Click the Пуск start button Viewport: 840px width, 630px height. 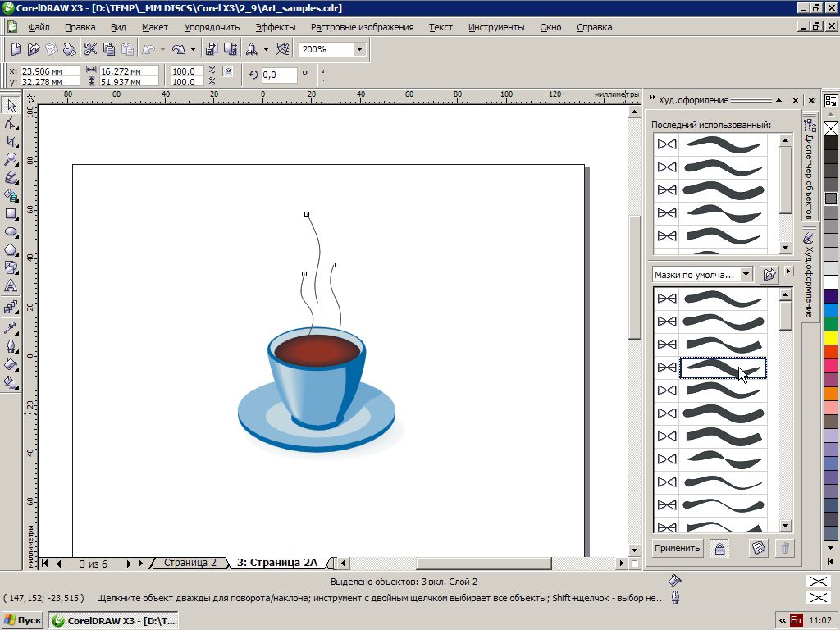(23, 620)
